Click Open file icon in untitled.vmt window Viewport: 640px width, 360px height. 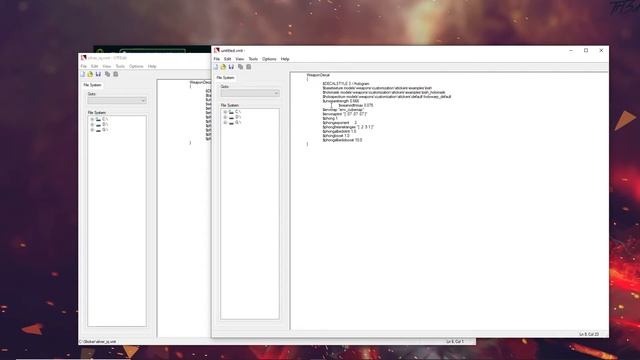(x=223, y=67)
